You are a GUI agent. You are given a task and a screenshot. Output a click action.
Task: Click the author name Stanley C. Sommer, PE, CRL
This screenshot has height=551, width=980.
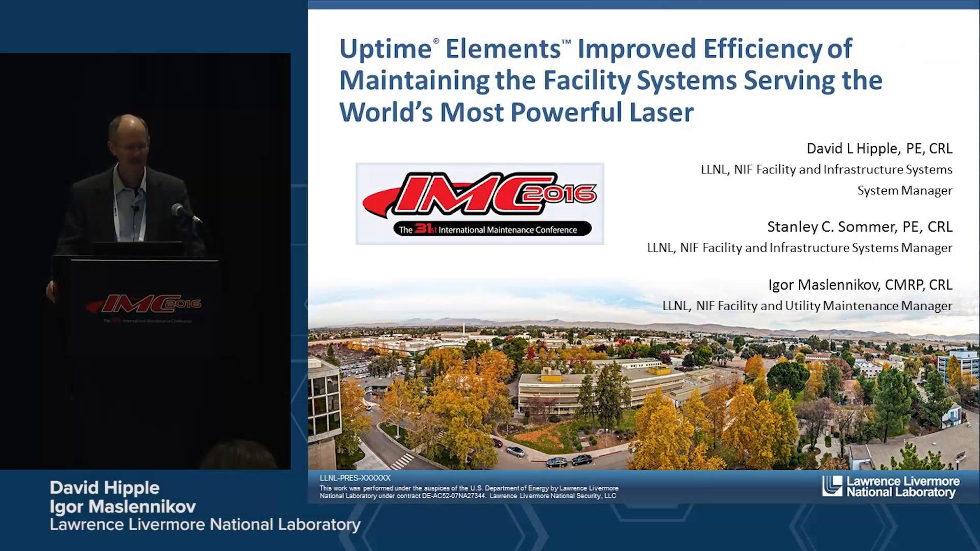(x=860, y=227)
